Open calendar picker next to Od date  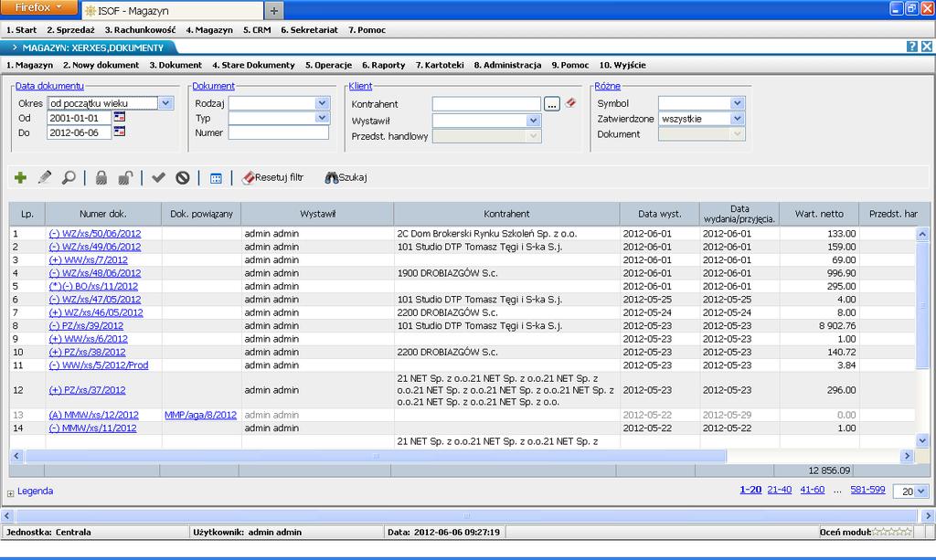[x=120, y=118]
